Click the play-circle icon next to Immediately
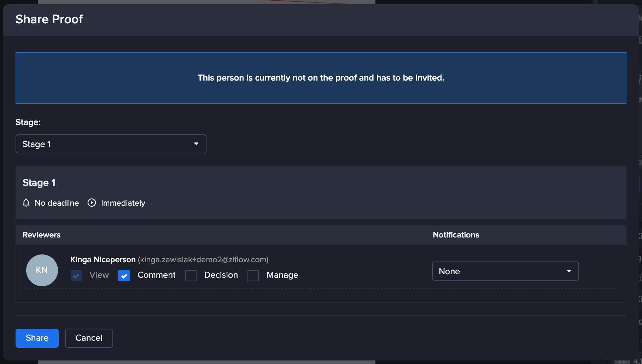 92,203
